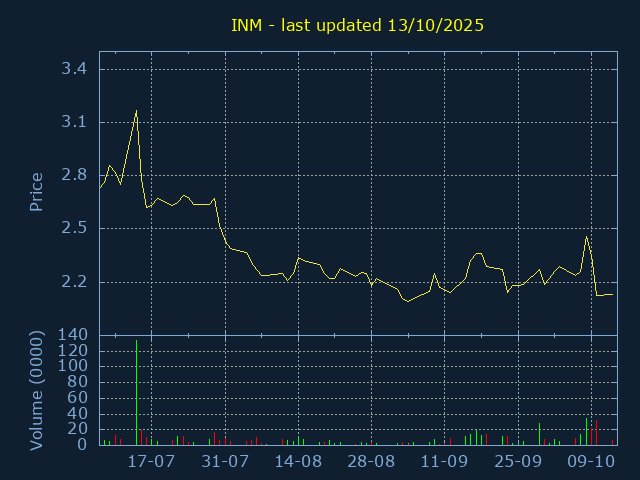Select the 11-09 date label
The width and height of the screenshot is (640, 480).
pyautogui.click(x=445, y=462)
